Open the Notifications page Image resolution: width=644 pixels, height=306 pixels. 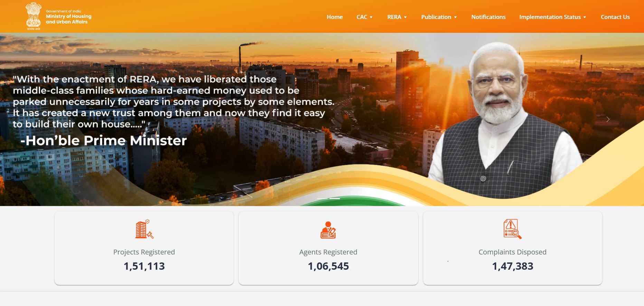(488, 17)
